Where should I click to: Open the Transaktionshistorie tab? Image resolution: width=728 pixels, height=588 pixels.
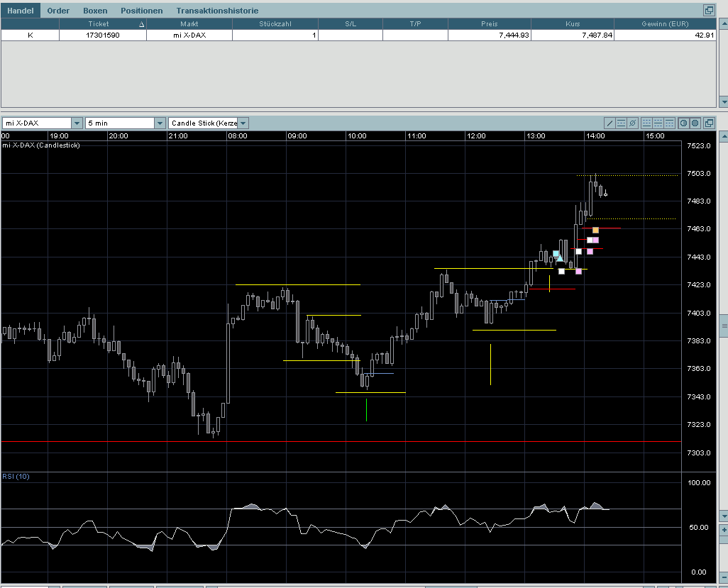tap(217, 10)
